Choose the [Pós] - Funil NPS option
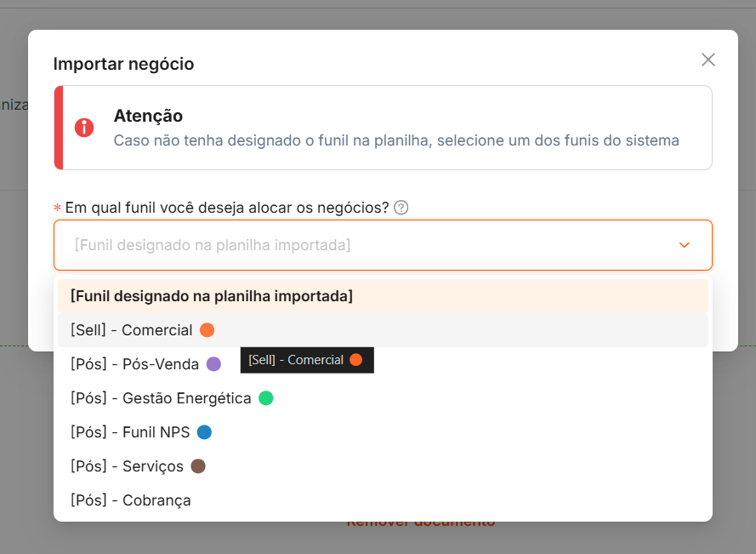 pos(130,432)
